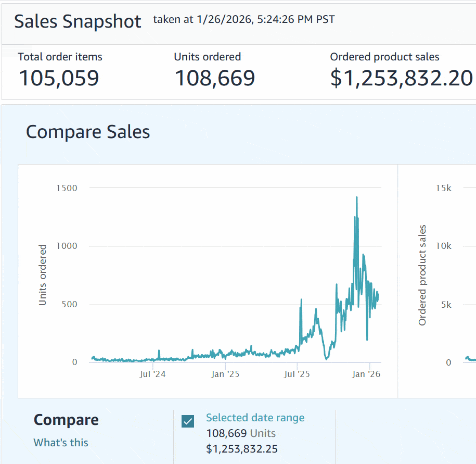Click the Compare Sales section heading
This screenshot has height=464, width=476.
pyautogui.click(x=88, y=132)
